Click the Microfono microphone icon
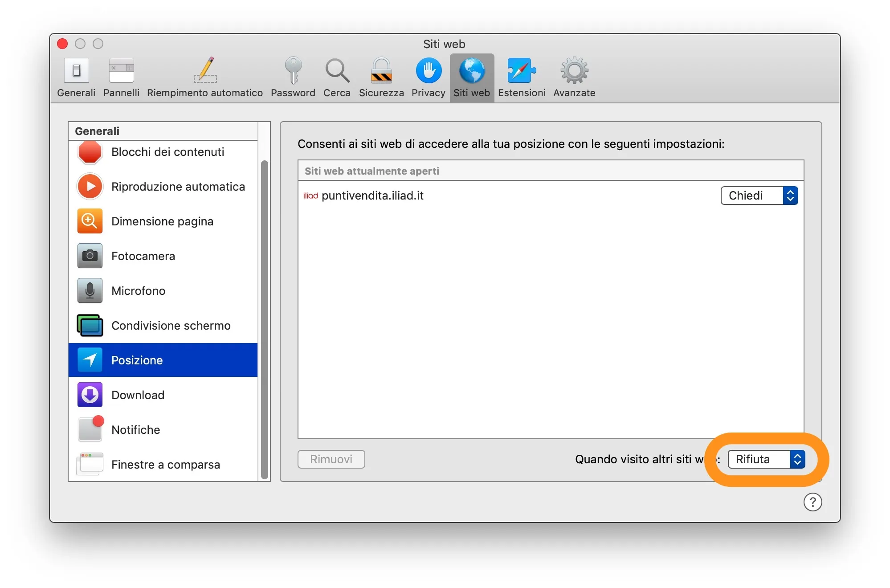This screenshot has height=588, width=890. click(90, 290)
